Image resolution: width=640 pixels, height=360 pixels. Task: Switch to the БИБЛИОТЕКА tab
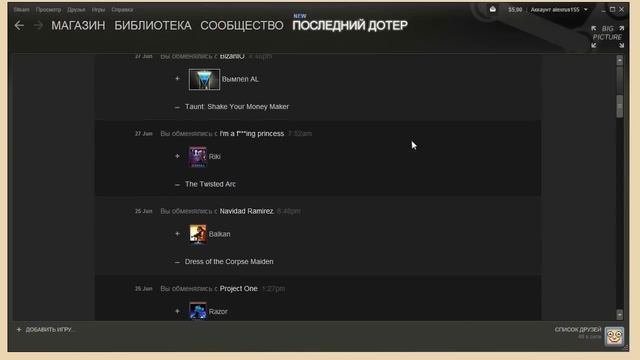(x=153, y=26)
